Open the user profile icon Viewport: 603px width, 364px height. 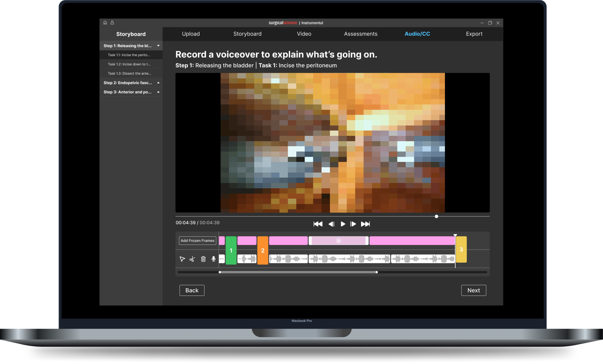click(112, 22)
